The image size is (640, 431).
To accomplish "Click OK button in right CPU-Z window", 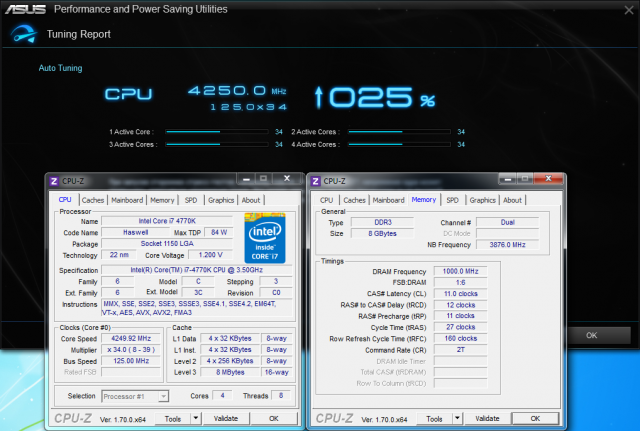I will coord(536,418).
